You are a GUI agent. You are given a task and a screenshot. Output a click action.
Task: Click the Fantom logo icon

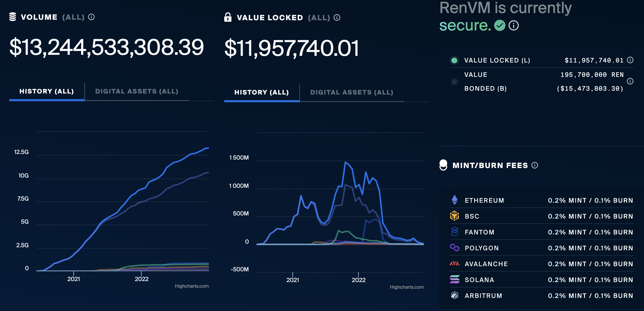click(455, 232)
